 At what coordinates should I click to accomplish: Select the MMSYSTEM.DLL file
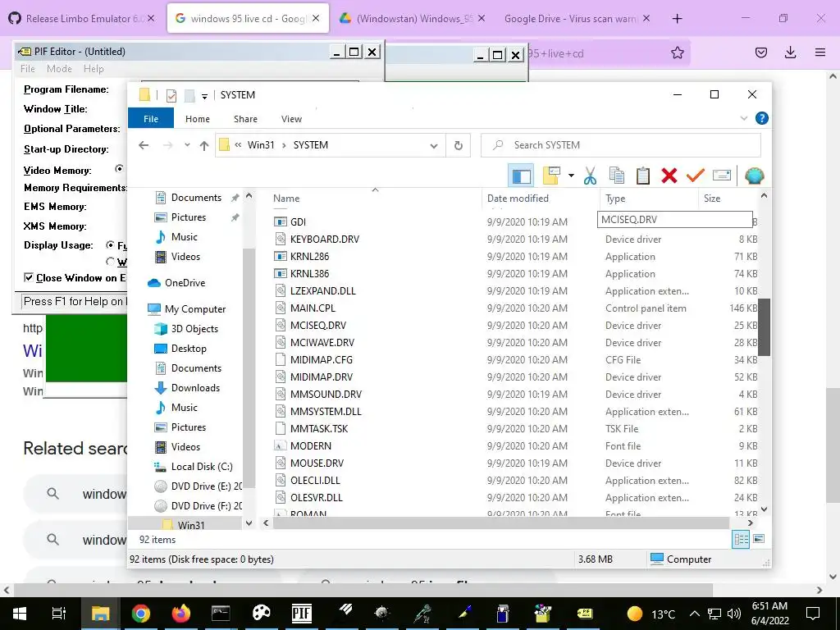pos(326,412)
